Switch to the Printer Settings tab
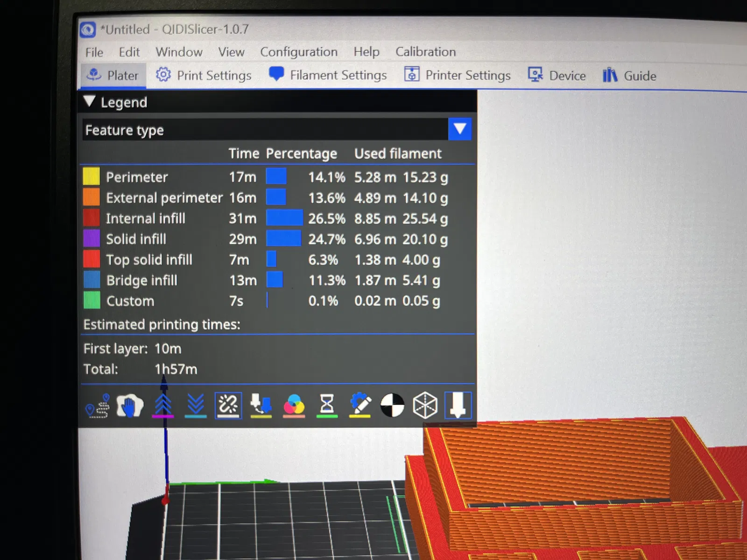This screenshot has width=747, height=560. [458, 75]
